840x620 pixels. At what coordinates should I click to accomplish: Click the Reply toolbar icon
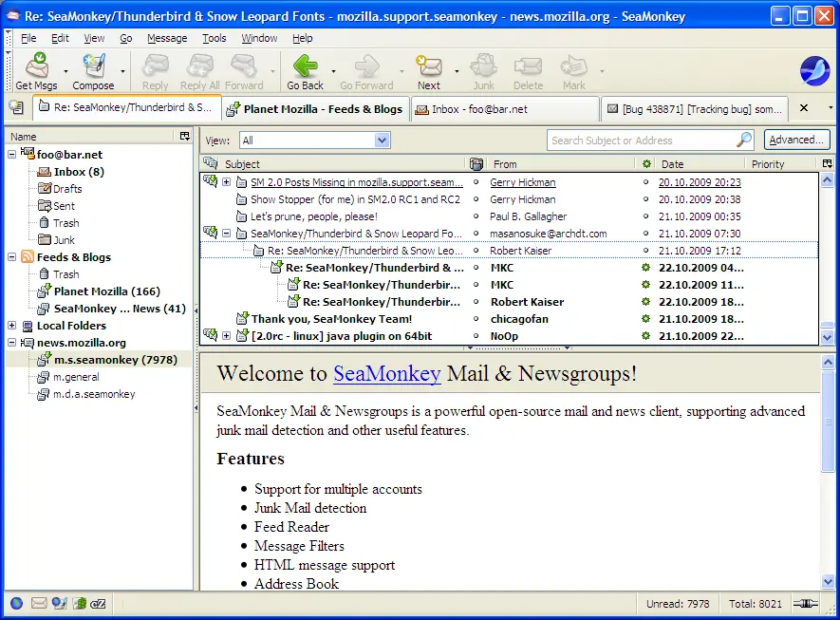click(156, 66)
